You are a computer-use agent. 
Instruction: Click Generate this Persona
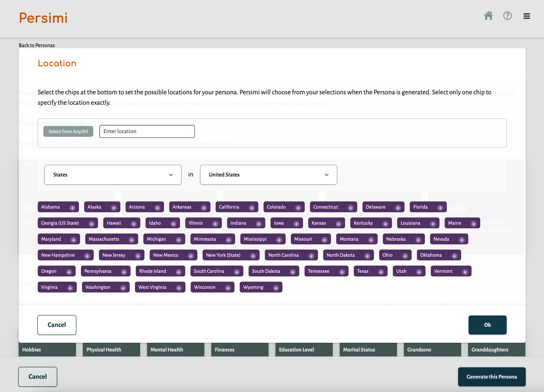click(x=492, y=377)
